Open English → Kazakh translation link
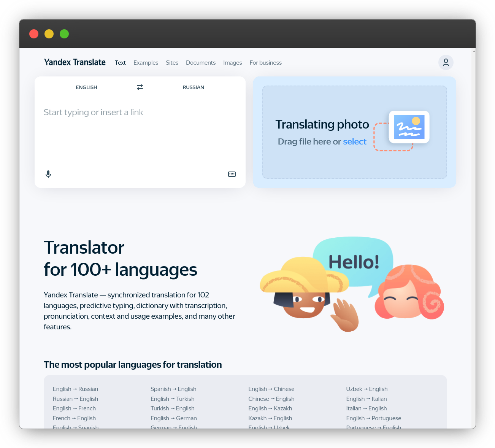495x448 pixels. click(270, 408)
